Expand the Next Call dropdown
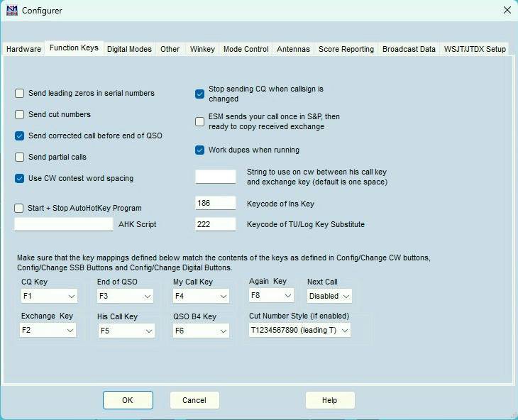Image resolution: width=518 pixels, height=420 pixels. pyautogui.click(x=329, y=296)
